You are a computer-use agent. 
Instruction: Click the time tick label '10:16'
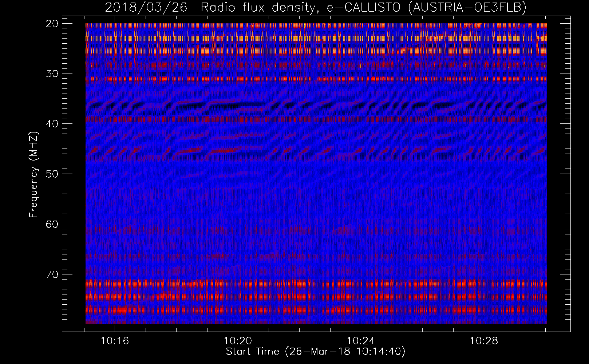coord(115,341)
